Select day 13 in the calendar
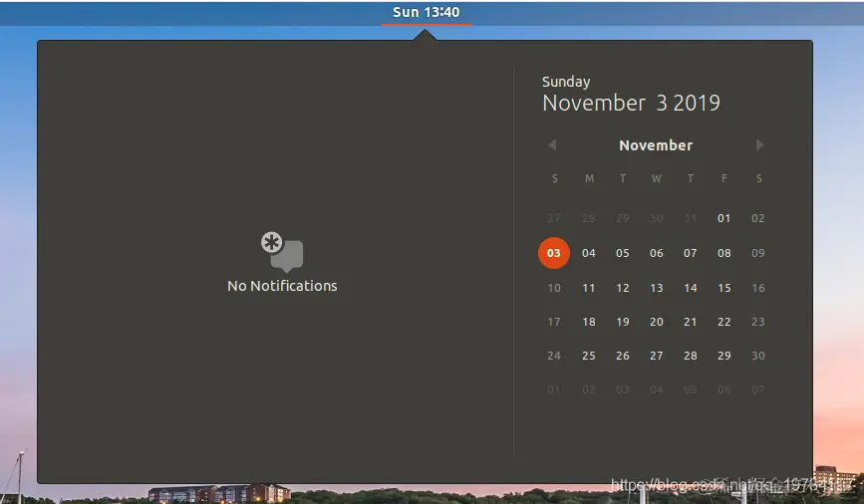This screenshot has width=864, height=504. click(657, 288)
